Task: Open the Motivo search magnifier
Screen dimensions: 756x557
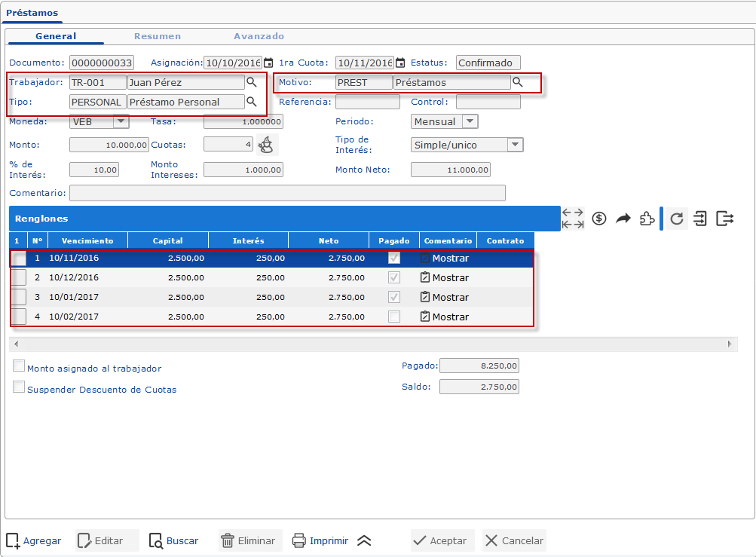Action: (x=518, y=82)
